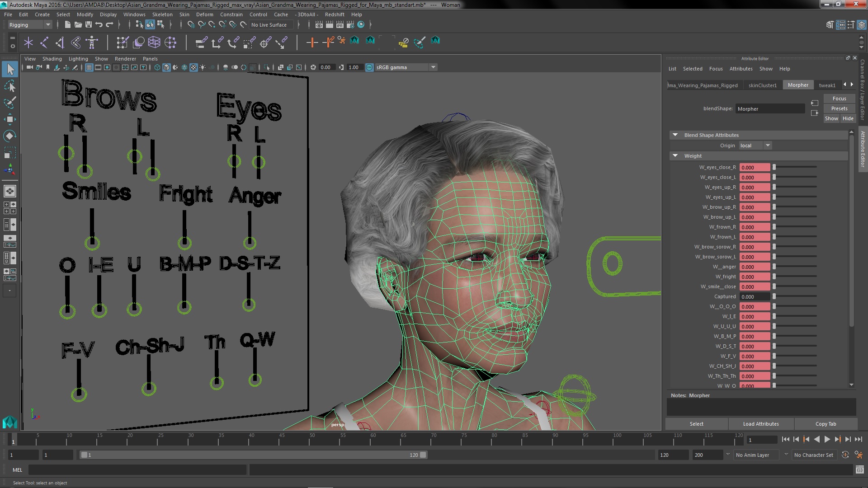868x488 pixels.
Task: Open the render view clapperboard icon
Action: [x=319, y=24]
